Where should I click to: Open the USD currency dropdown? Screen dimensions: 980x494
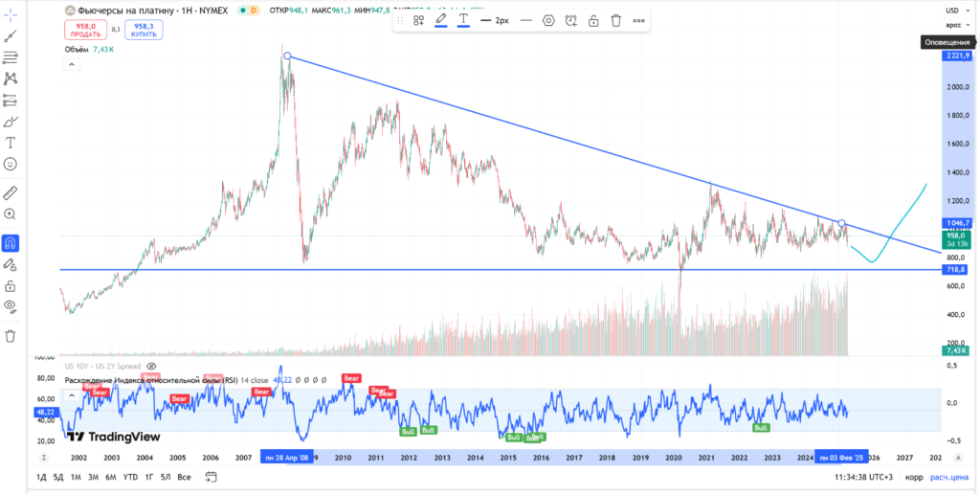959,10
